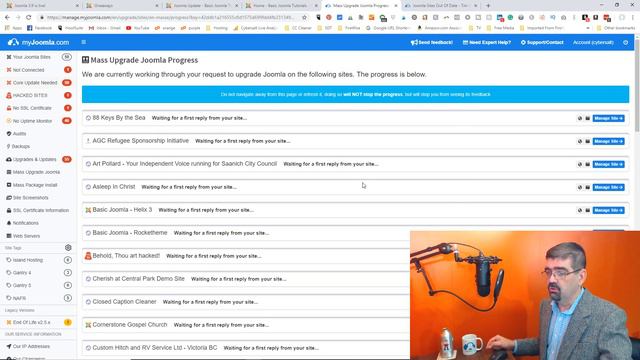640x360 pixels.
Task: Open the Account (cybersalt) menu
Action: [593, 42]
